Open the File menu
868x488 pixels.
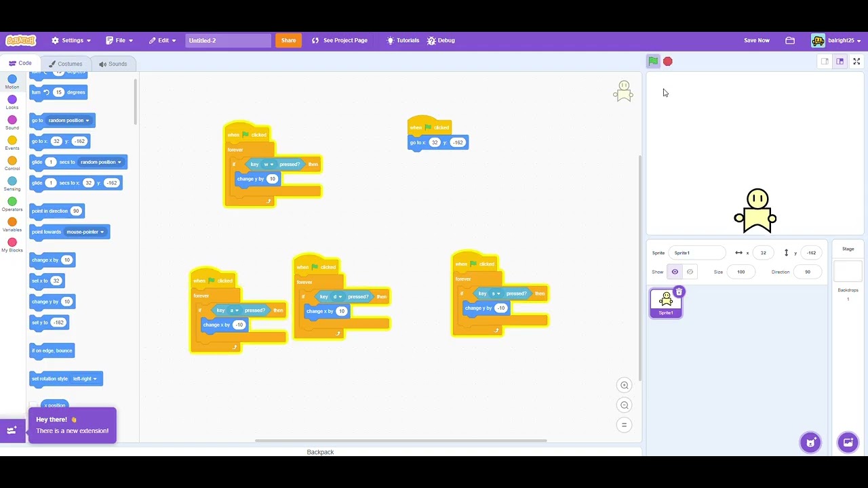tap(119, 41)
